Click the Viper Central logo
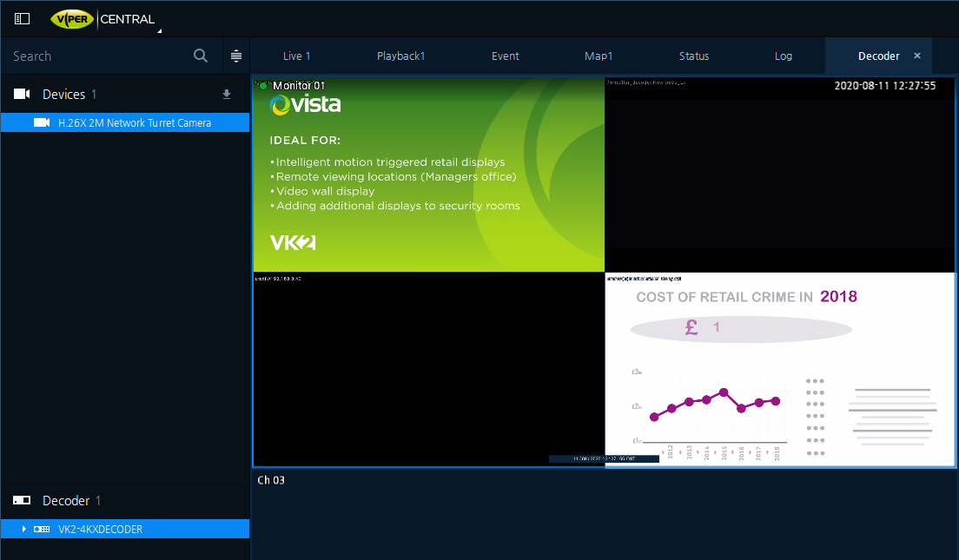Screen dimensions: 959x560 tap(103, 19)
